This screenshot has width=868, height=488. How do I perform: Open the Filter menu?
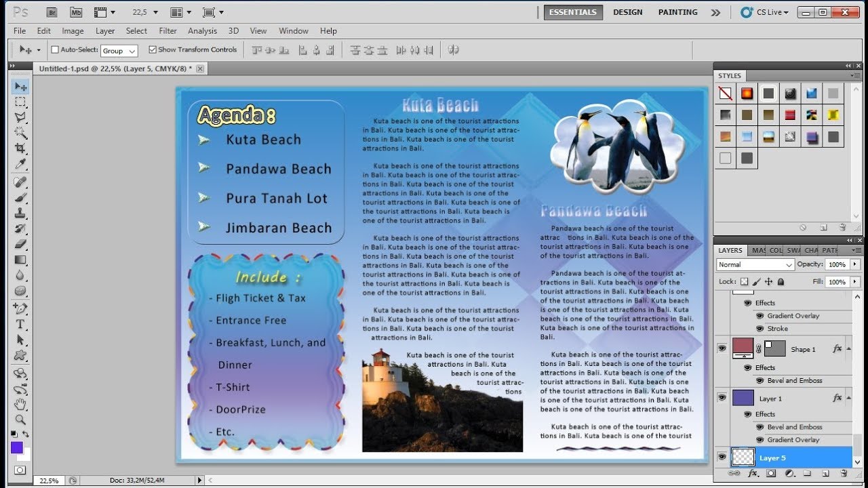click(x=167, y=30)
